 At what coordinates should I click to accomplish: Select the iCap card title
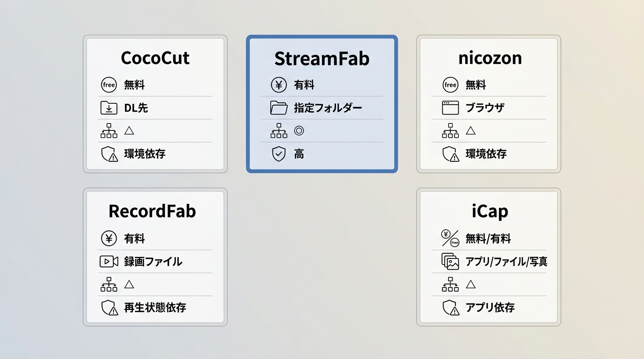[490, 212]
